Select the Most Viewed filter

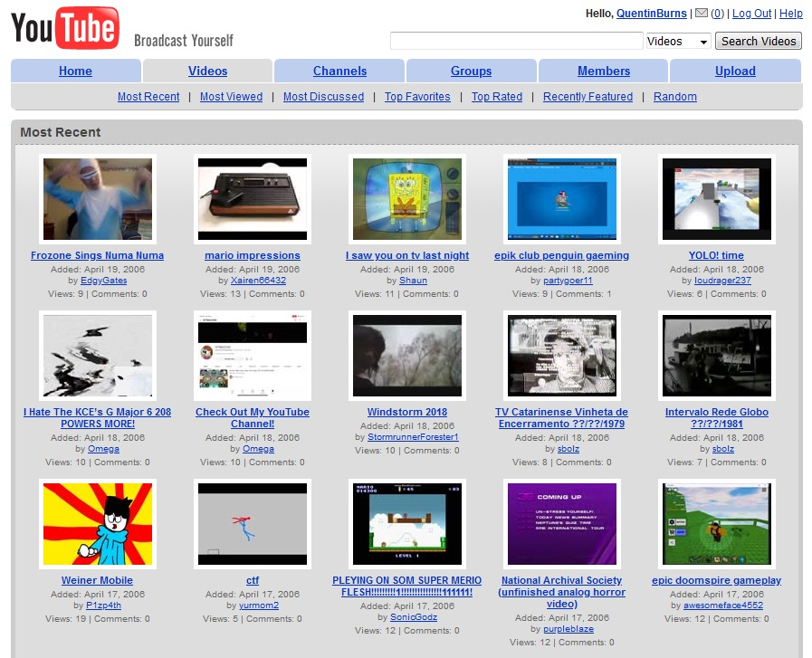[x=231, y=96]
